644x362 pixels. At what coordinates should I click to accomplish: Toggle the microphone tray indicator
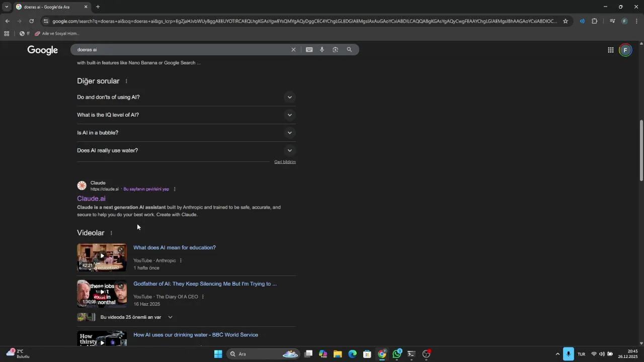[x=569, y=354]
